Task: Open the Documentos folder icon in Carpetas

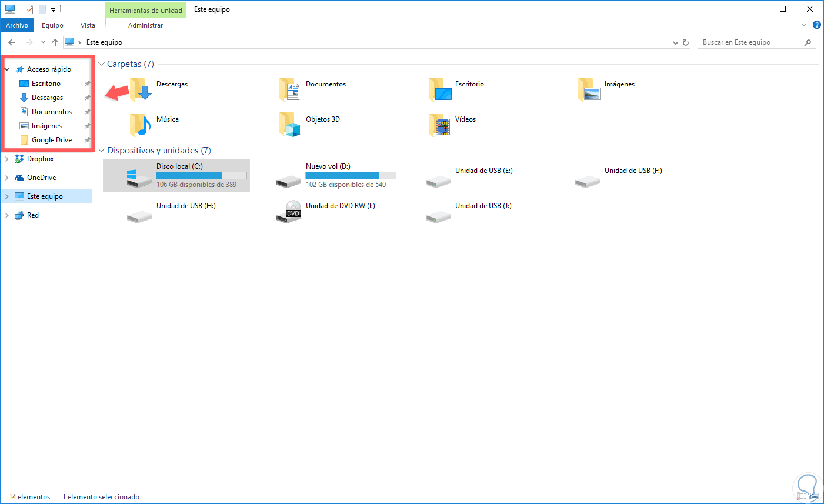Action: (290, 89)
